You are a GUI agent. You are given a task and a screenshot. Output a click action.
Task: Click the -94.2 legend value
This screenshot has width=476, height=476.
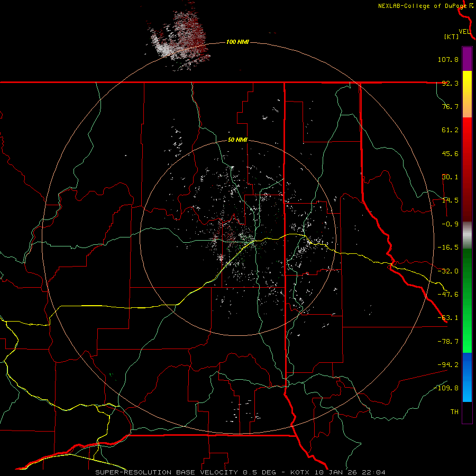[448, 364]
